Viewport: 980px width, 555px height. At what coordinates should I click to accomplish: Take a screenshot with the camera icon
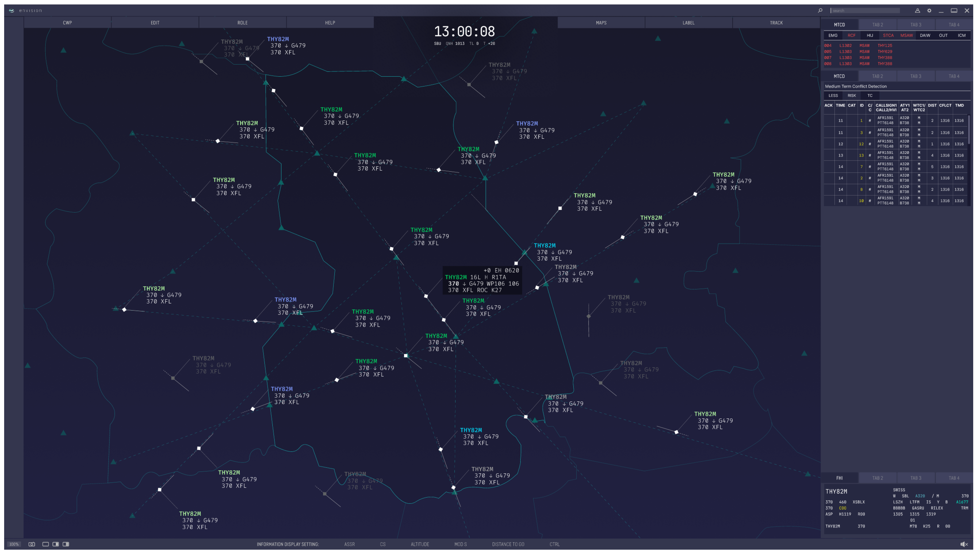(32, 544)
